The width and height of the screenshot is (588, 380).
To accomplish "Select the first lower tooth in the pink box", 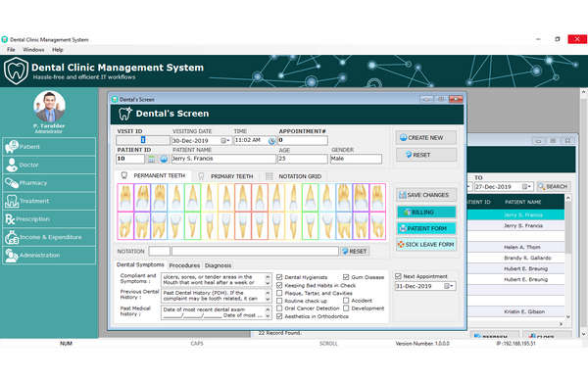I will [x=125, y=225].
